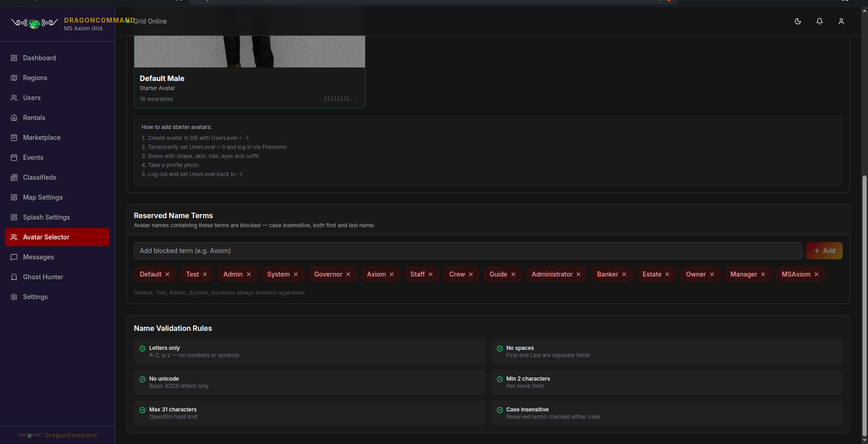Open the Marketplace page
868x444 pixels.
[57, 138]
